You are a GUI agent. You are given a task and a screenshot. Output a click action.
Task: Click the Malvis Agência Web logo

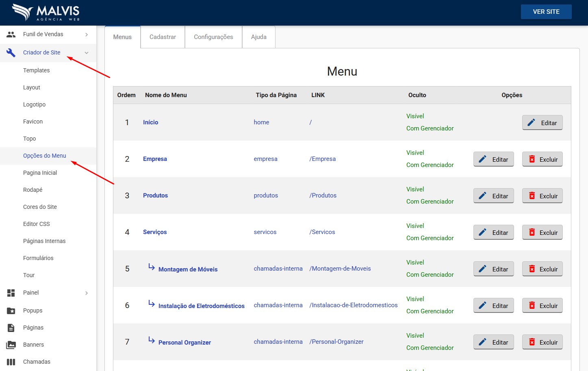pos(46,12)
